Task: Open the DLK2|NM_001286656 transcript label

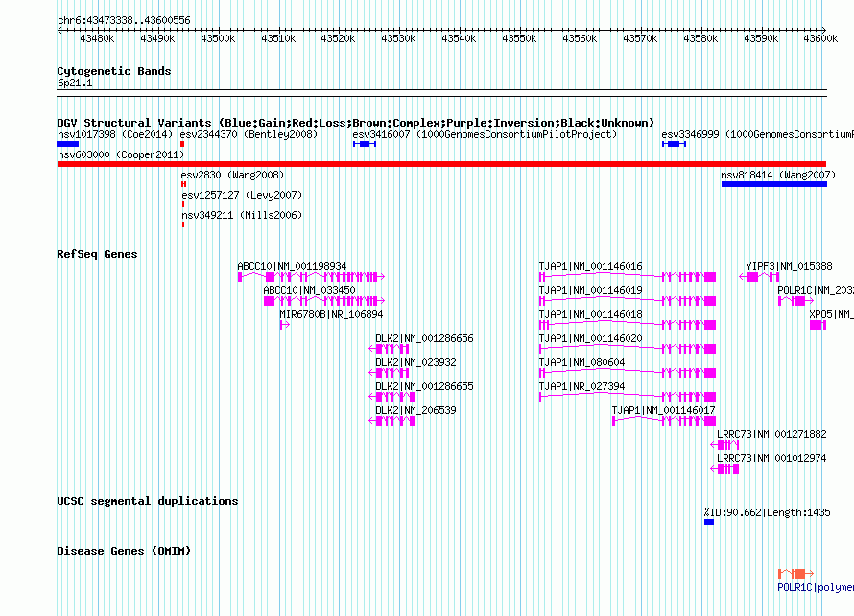Action: (424, 339)
